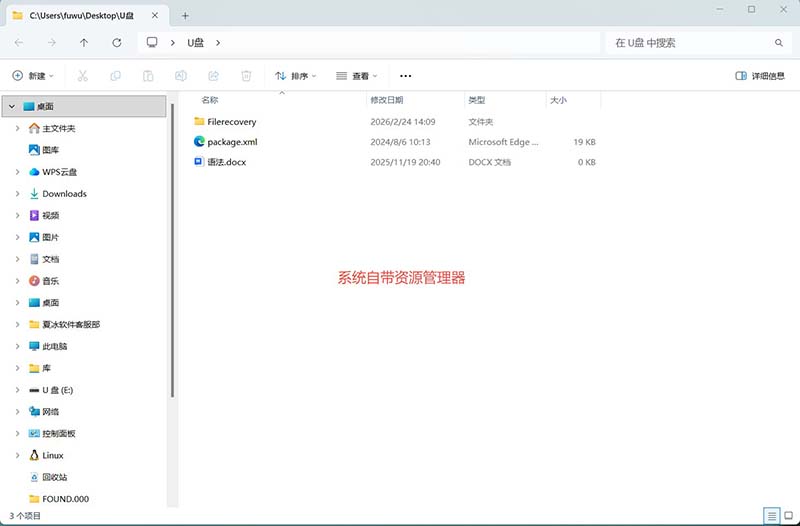Open 此电脑 in the navigation pane
Screen dimensions: 800x526
[55, 346]
